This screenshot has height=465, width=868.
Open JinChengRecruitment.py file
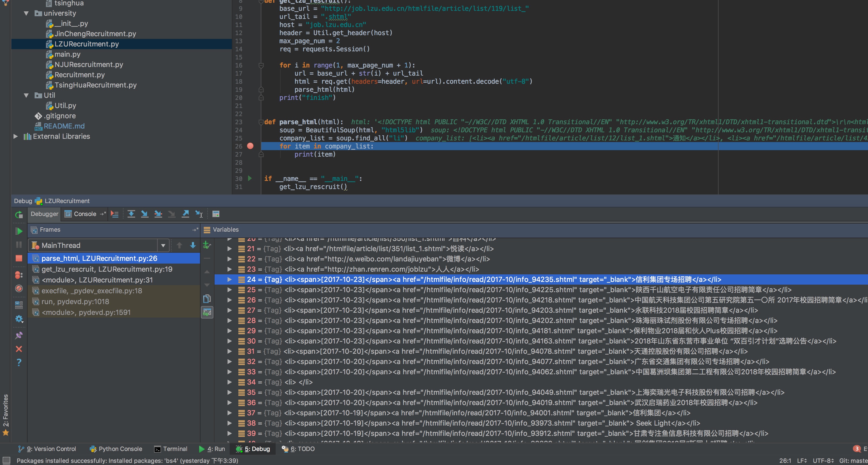(91, 34)
